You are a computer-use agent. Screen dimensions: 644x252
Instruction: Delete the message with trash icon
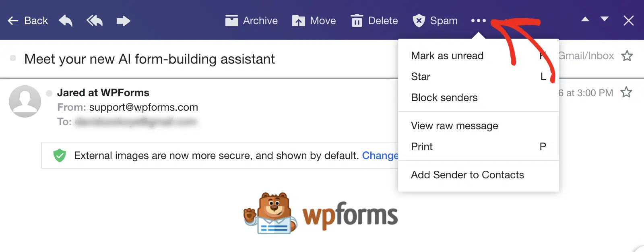pos(374,21)
